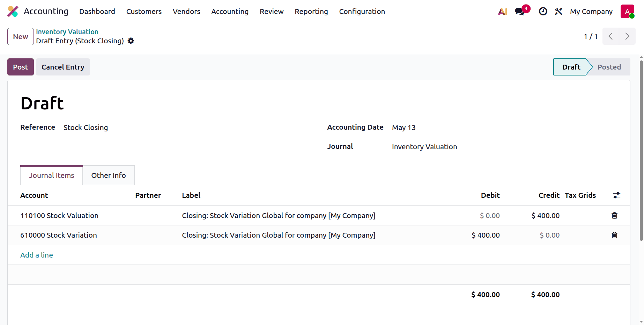The height and width of the screenshot is (325, 644).
Task: Open column settings adjust icon
Action: 616,195
